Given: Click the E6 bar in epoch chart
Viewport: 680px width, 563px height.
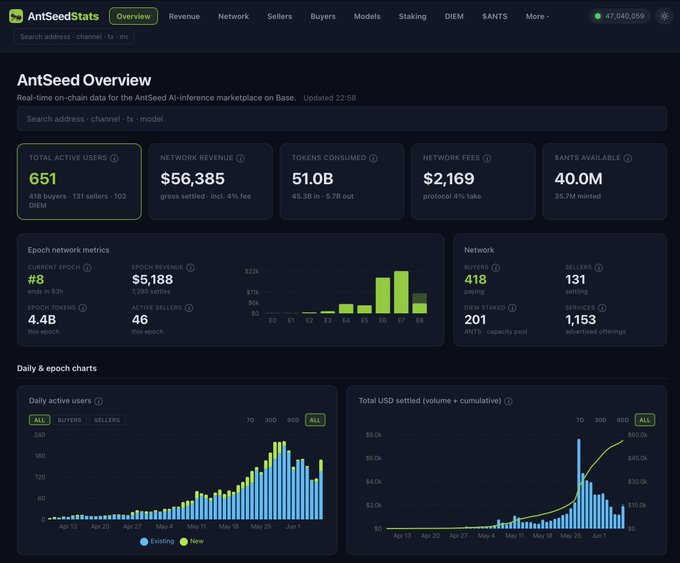Looking at the screenshot, I should (x=383, y=295).
